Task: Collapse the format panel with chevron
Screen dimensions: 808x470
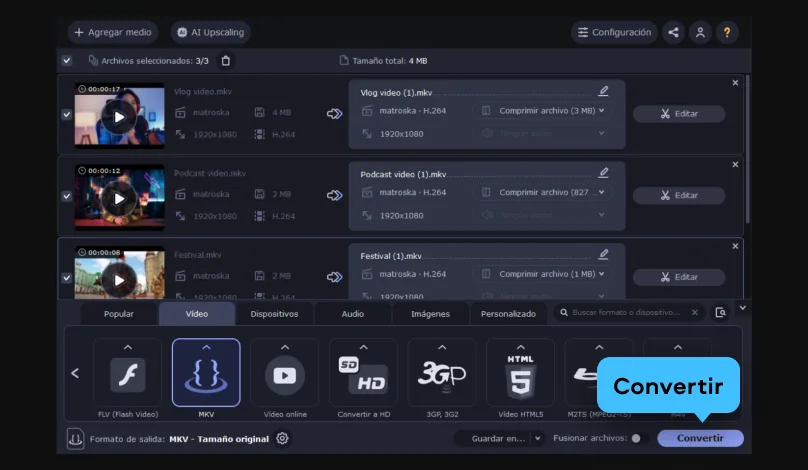Action: click(x=743, y=308)
